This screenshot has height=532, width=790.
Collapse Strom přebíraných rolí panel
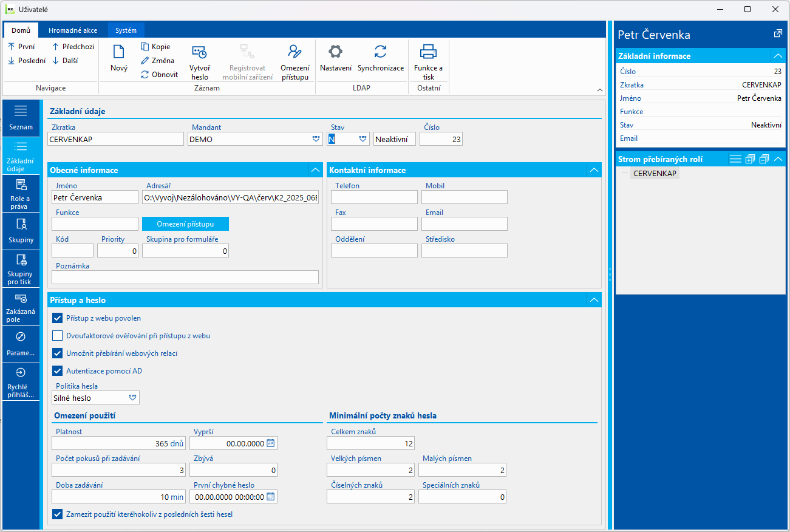tap(778, 159)
